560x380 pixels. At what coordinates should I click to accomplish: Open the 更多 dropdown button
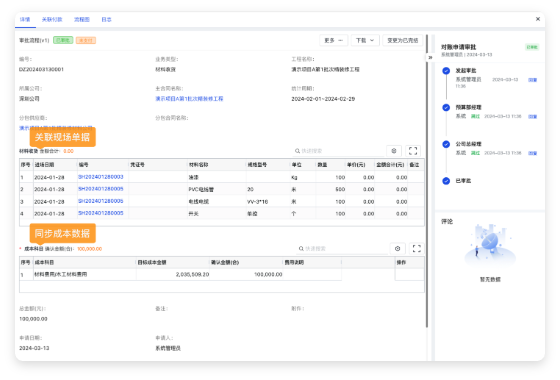333,40
